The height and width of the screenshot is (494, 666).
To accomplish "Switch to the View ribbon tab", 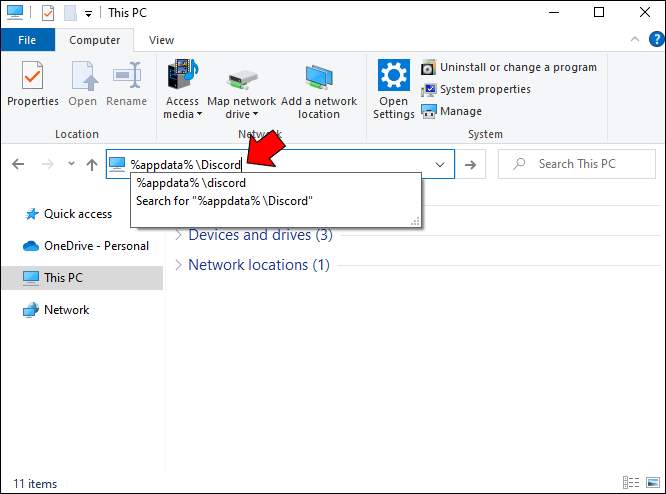I will coord(161,40).
